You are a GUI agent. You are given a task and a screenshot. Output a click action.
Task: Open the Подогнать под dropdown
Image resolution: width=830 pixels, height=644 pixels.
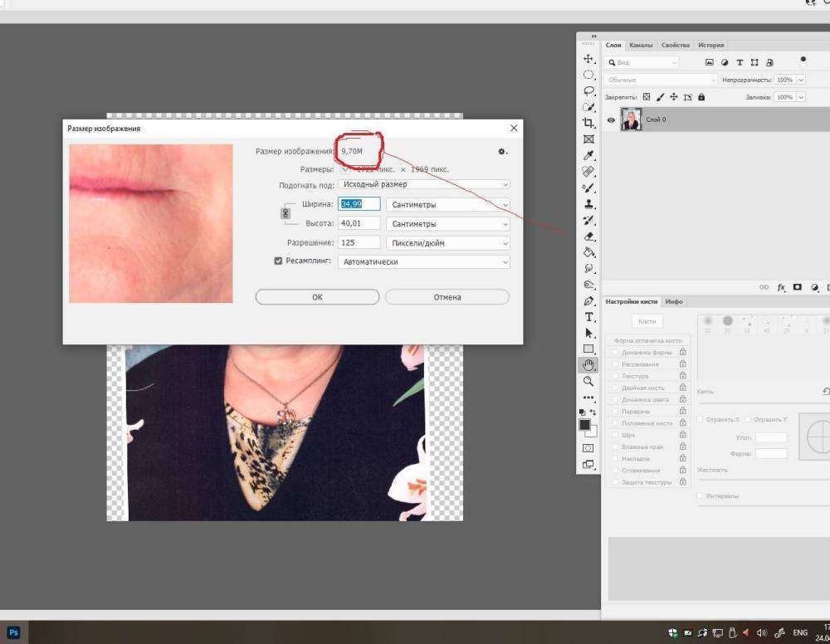pyautogui.click(x=425, y=184)
